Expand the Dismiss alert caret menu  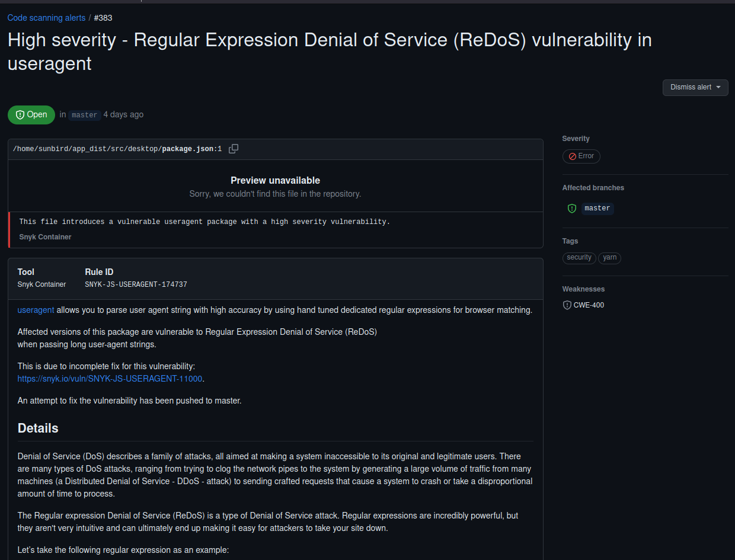pos(718,87)
